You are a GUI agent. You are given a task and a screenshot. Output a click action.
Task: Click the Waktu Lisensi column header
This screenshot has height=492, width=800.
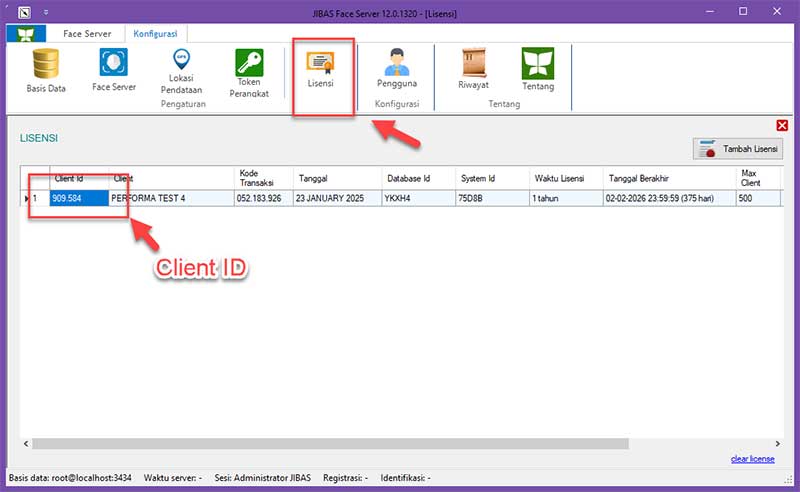[x=566, y=178]
